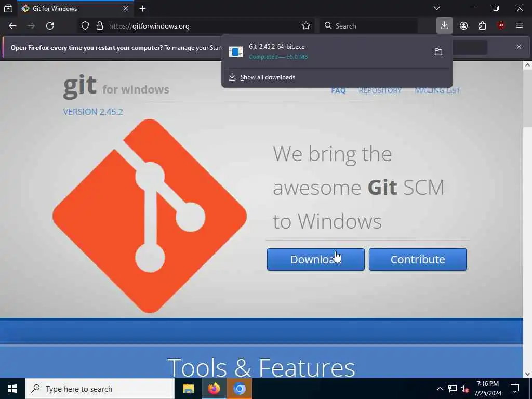Go back to the previous page
532x399 pixels.
tap(12, 26)
